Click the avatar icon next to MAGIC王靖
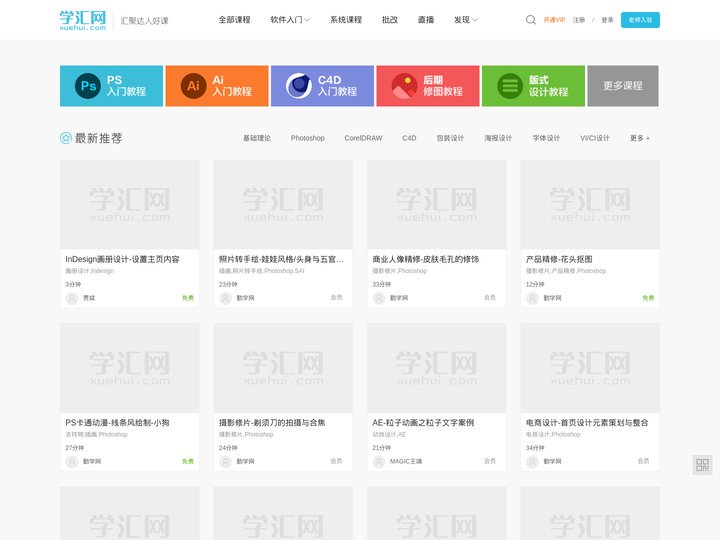The width and height of the screenshot is (720, 540). (379, 462)
